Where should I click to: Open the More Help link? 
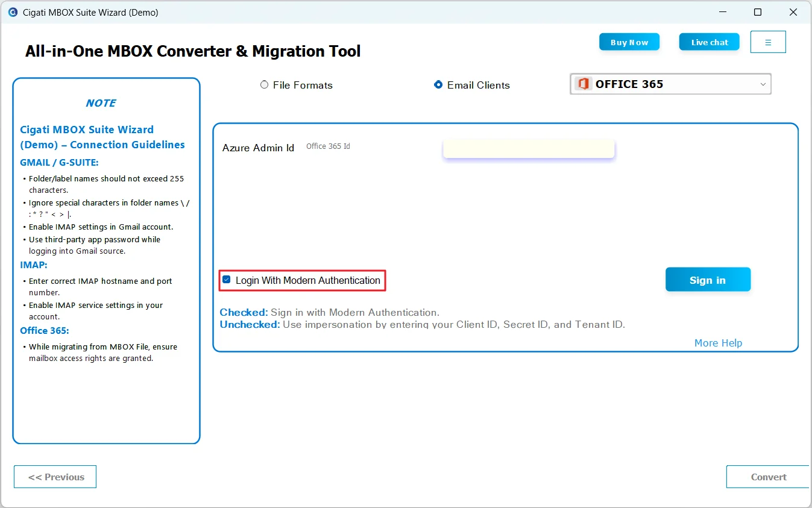[x=718, y=343]
